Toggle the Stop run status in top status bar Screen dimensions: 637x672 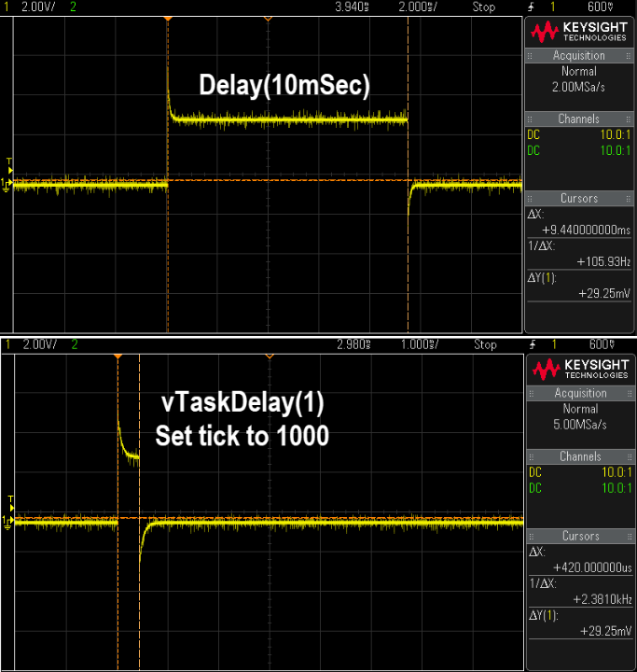(x=484, y=7)
